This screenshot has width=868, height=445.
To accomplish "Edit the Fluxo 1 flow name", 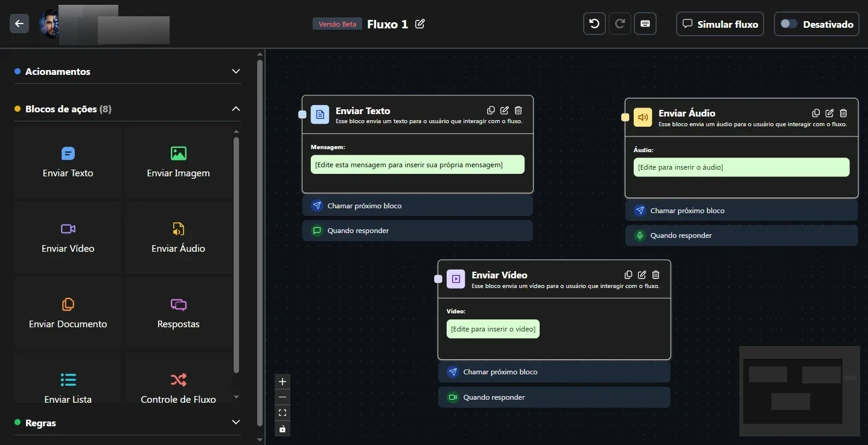I will pyautogui.click(x=420, y=24).
